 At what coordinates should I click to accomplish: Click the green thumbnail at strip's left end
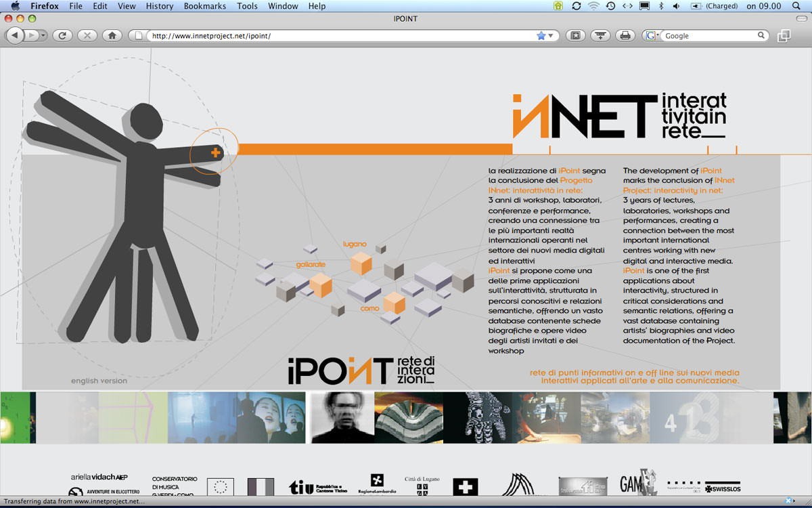pos(18,418)
